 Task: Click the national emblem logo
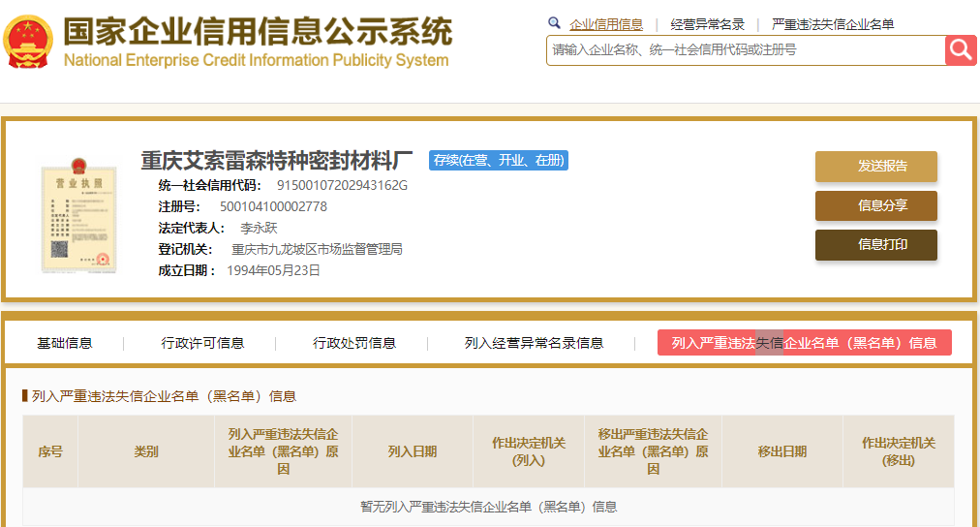[x=27, y=42]
